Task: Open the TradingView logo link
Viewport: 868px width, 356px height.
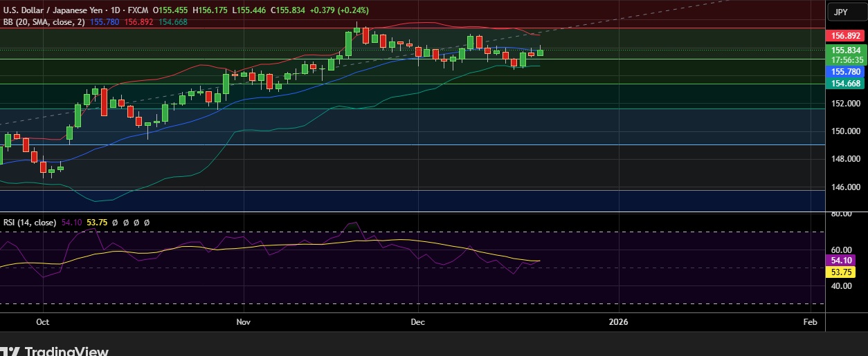Action: (55, 351)
